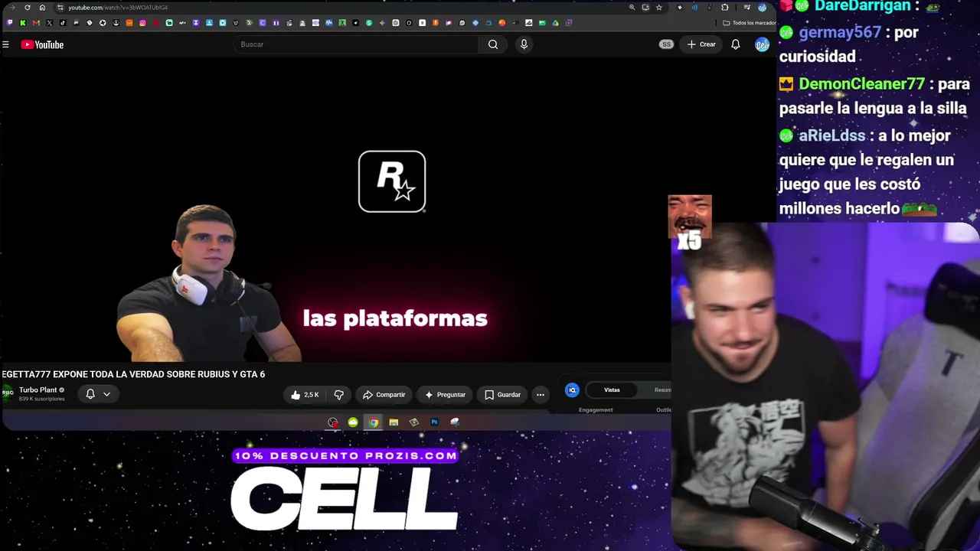Click the '839 K suscriptores' text
The image size is (980, 551).
[x=41, y=399]
